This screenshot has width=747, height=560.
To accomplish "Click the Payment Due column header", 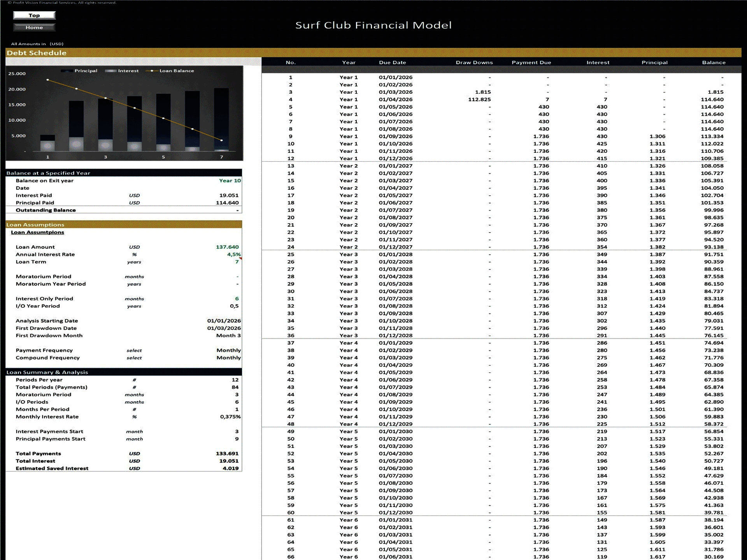I will pyautogui.click(x=531, y=63).
